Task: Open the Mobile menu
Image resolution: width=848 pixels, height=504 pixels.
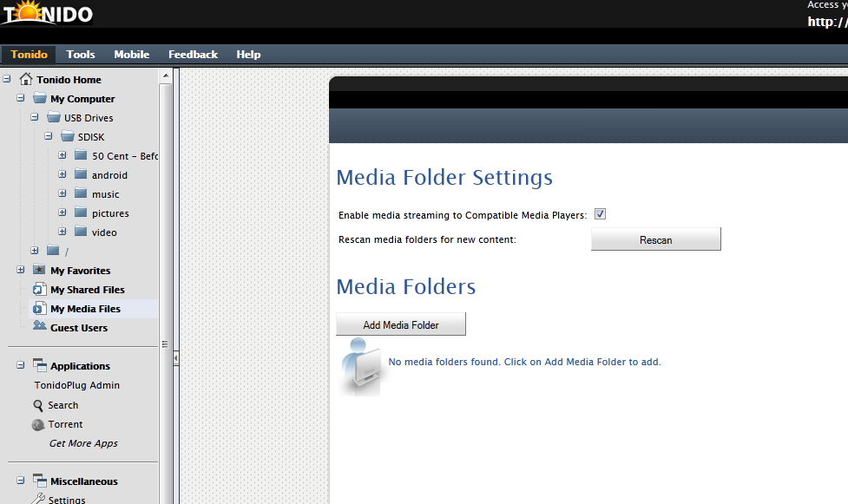Action: 131,55
